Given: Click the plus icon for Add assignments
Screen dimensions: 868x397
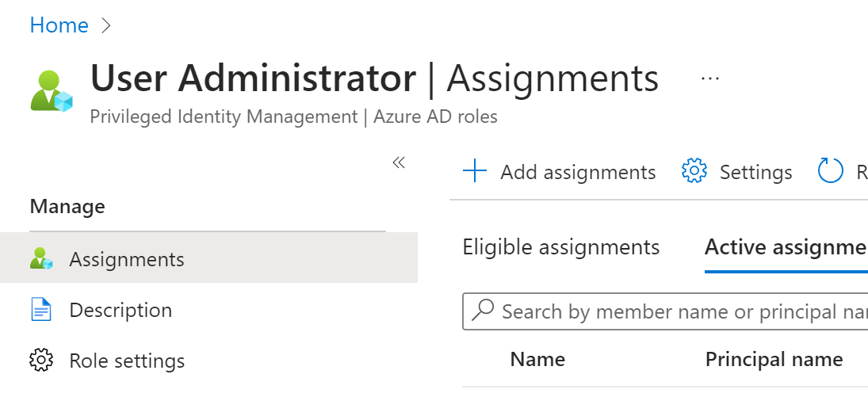Looking at the screenshot, I should coord(474,172).
